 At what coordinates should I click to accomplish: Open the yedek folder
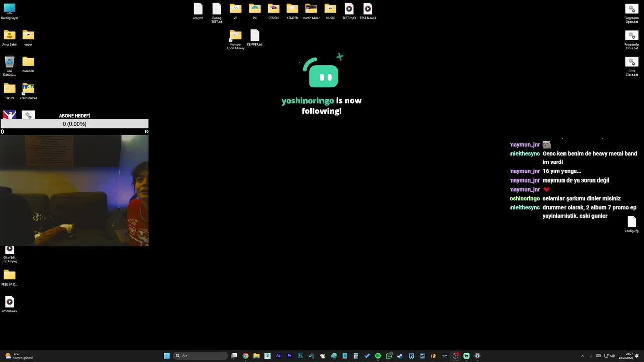(28, 38)
